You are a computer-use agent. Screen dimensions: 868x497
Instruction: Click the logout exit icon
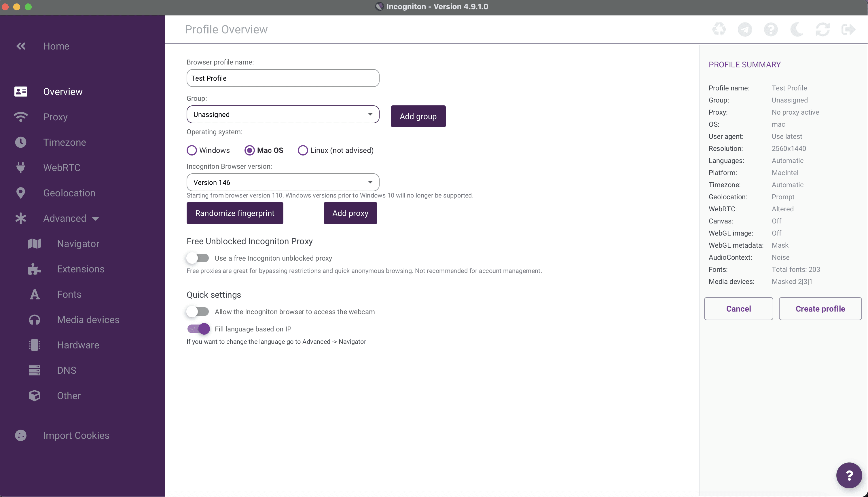[x=848, y=29]
